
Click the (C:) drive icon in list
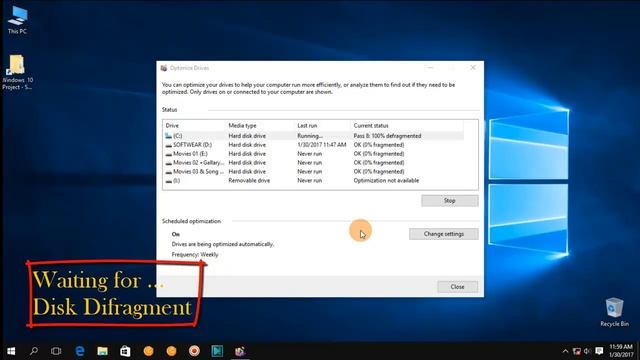[169, 136]
